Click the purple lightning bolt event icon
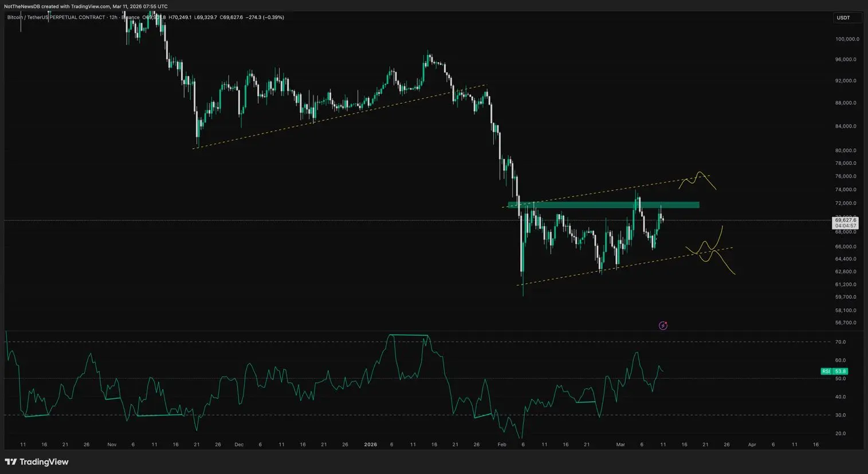The image size is (868, 474). click(663, 326)
